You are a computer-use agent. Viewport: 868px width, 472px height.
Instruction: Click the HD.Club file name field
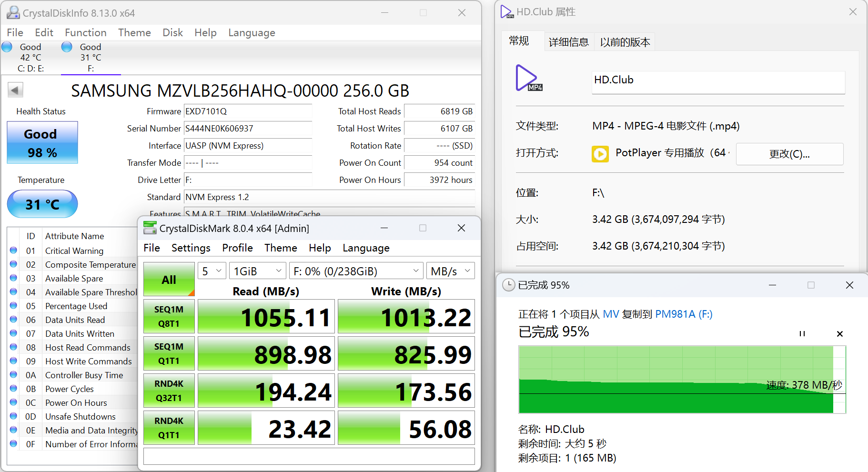718,82
